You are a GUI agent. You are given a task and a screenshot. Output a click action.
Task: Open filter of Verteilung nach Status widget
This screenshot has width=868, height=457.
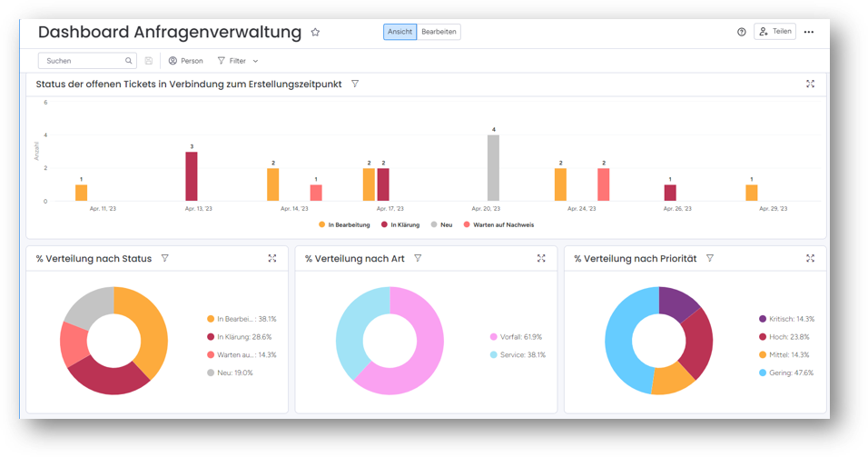pyautogui.click(x=165, y=259)
